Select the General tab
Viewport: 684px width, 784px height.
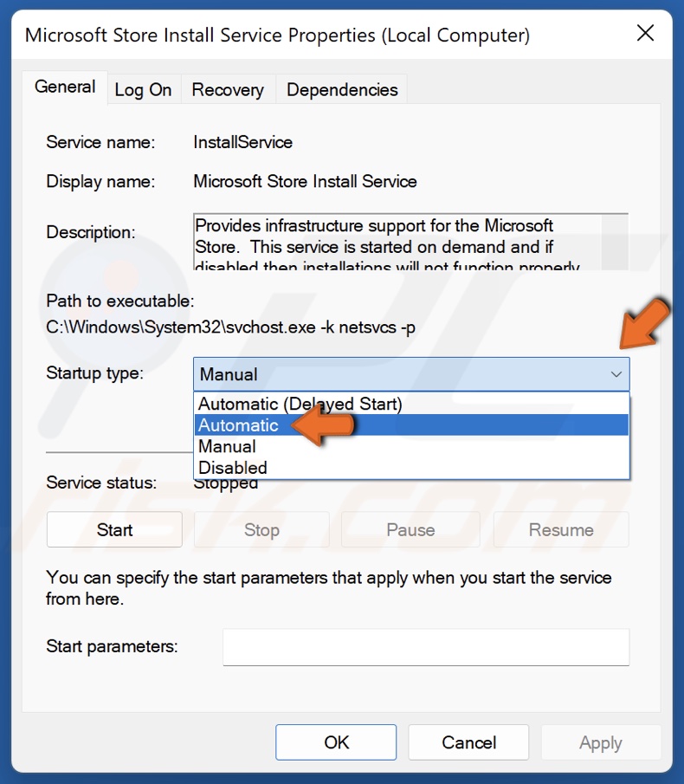(x=64, y=87)
